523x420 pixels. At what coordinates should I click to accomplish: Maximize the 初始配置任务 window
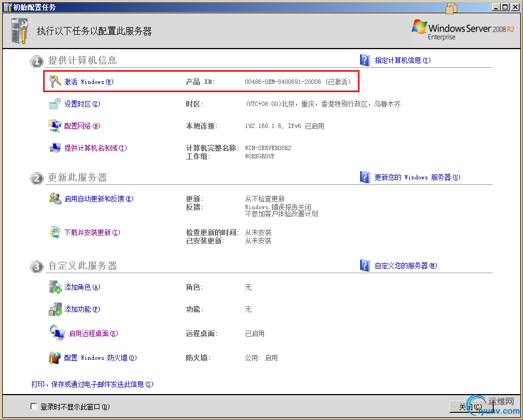pyautogui.click(x=505, y=7)
